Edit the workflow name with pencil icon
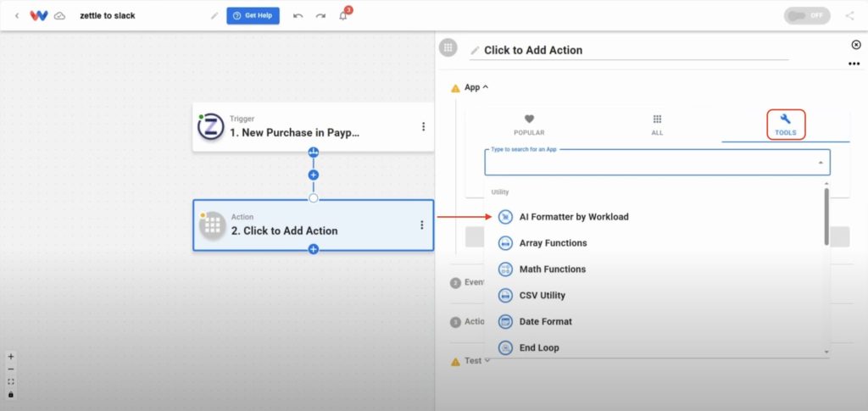This screenshot has width=868, height=411. coord(214,15)
